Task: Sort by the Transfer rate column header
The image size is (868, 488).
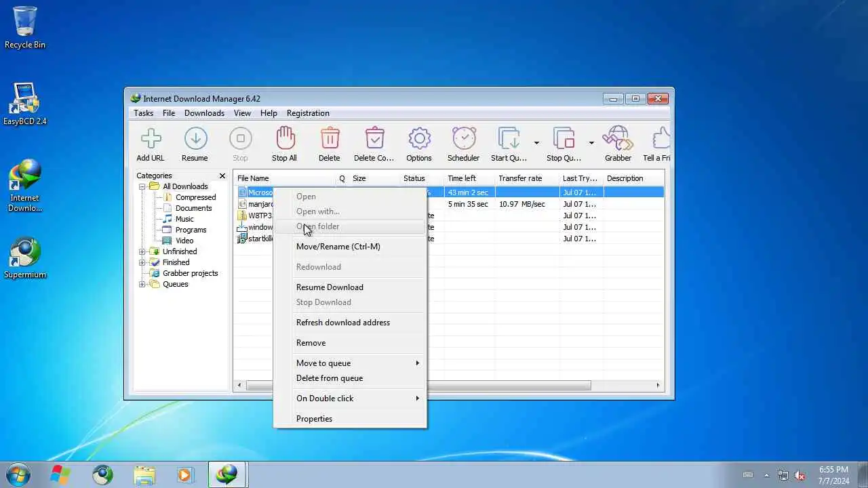Action: 526,178
